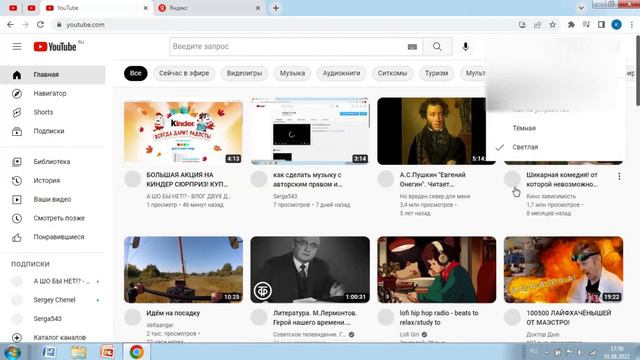Open Подписки in sidebar

tap(53, 131)
